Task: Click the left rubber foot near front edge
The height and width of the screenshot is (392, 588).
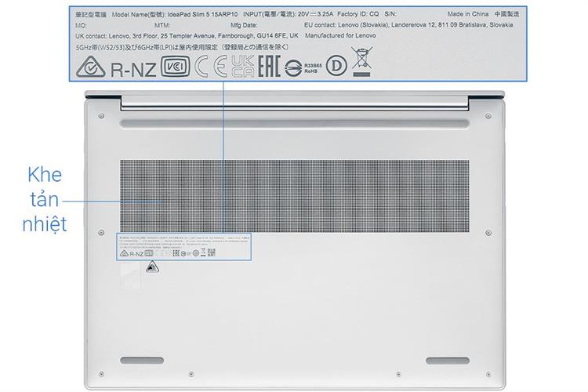Action: pos(142,361)
